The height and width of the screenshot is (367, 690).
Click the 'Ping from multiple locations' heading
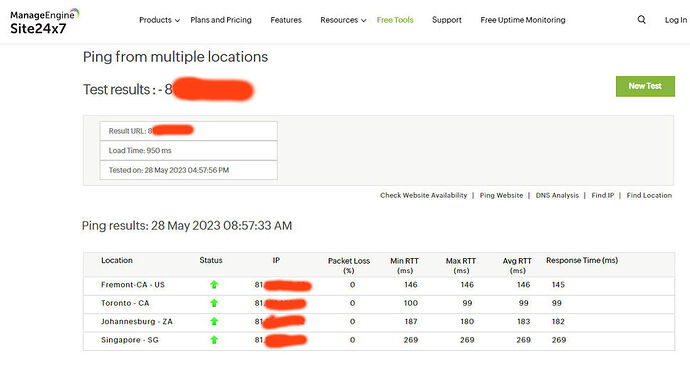point(175,57)
